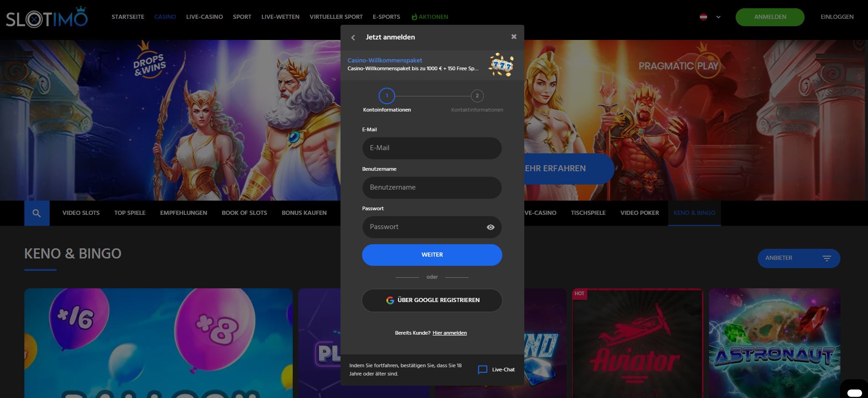Switch to Video Slots category tab
Screen dimensions: 868x398
pos(81,213)
